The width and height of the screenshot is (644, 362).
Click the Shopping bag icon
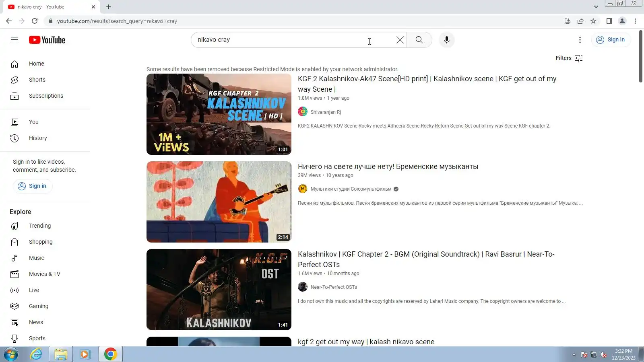14,242
